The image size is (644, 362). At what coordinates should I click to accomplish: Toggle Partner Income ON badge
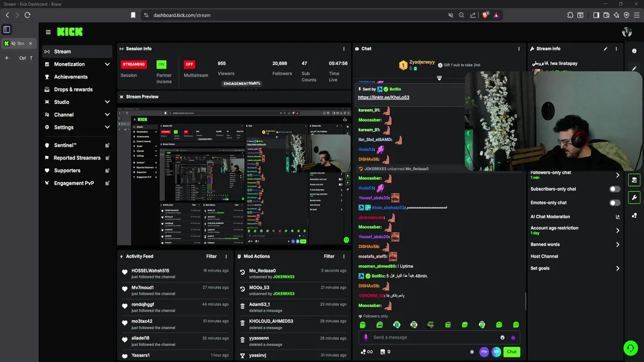(161, 64)
